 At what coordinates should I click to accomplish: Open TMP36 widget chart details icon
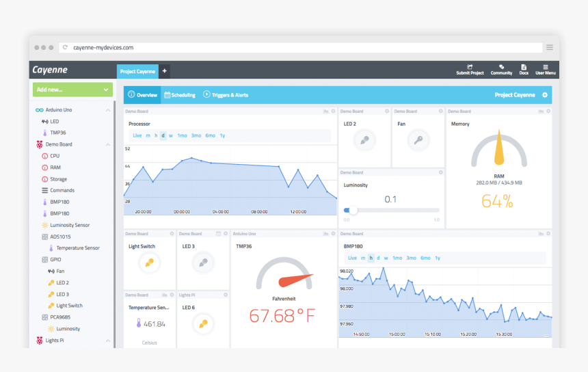tap(326, 234)
